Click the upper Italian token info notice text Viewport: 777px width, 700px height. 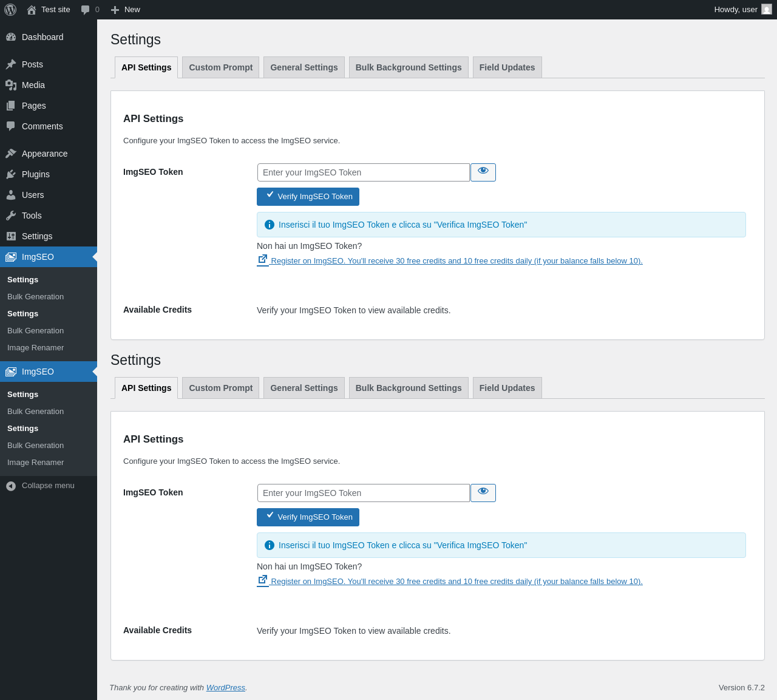tap(403, 225)
